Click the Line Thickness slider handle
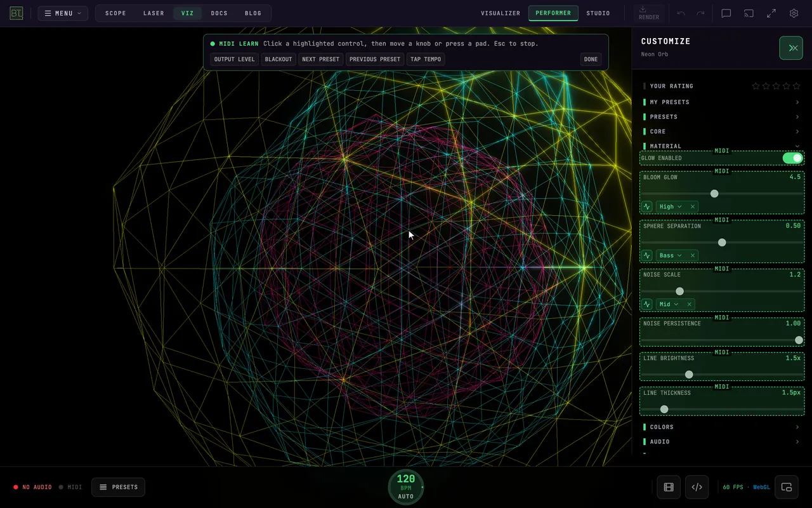The width and height of the screenshot is (812, 508). tap(664, 409)
